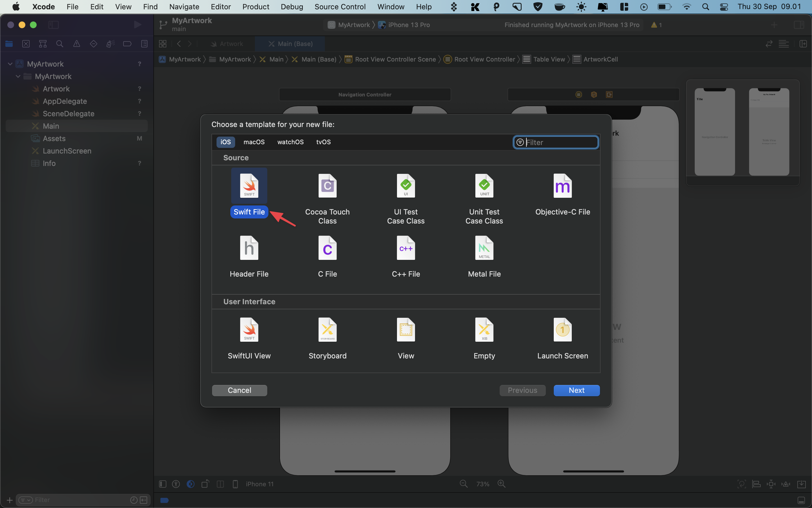Screen dimensions: 812x508
Task: Show the build warning count indicator
Action: 657,25
